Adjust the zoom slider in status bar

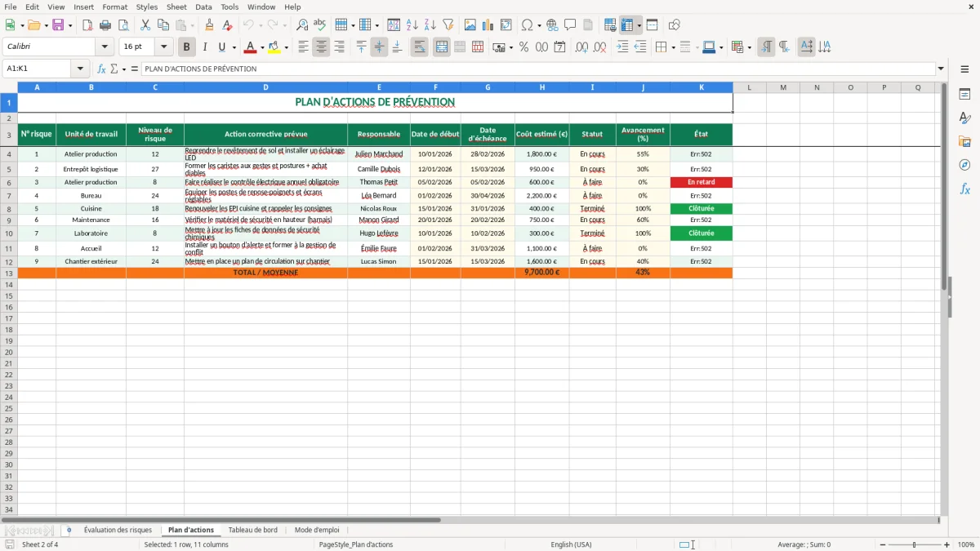point(915,544)
